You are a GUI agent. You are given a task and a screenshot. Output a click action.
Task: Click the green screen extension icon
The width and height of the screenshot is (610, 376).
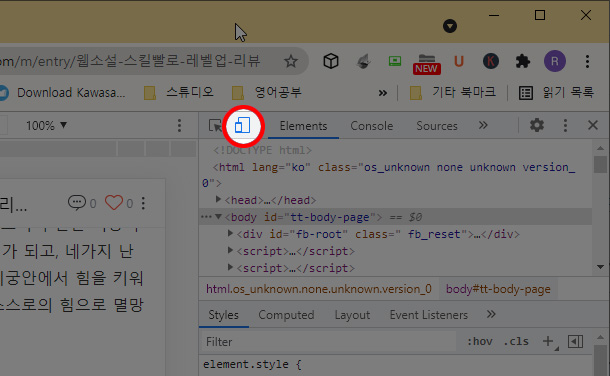click(395, 61)
